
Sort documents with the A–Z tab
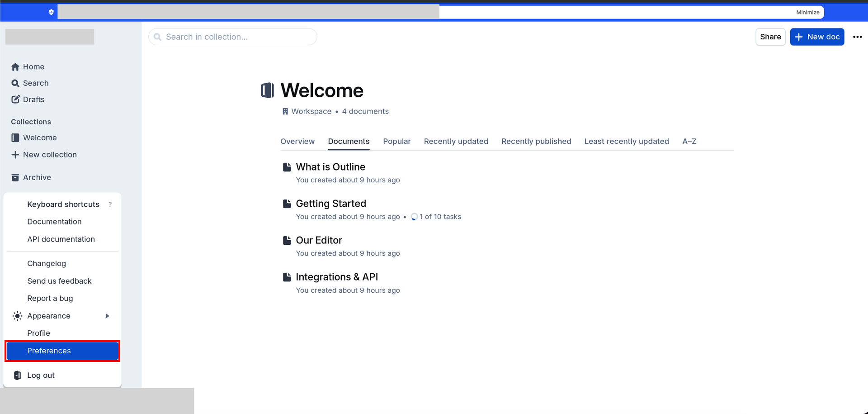coord(689,142)
